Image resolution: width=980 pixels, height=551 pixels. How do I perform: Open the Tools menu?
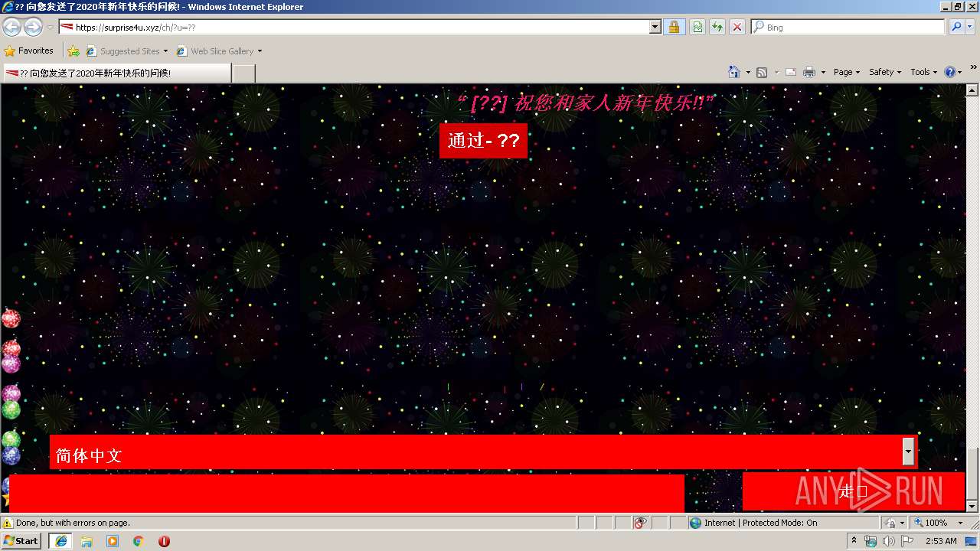pyautogui.click(x=924, y=72)
